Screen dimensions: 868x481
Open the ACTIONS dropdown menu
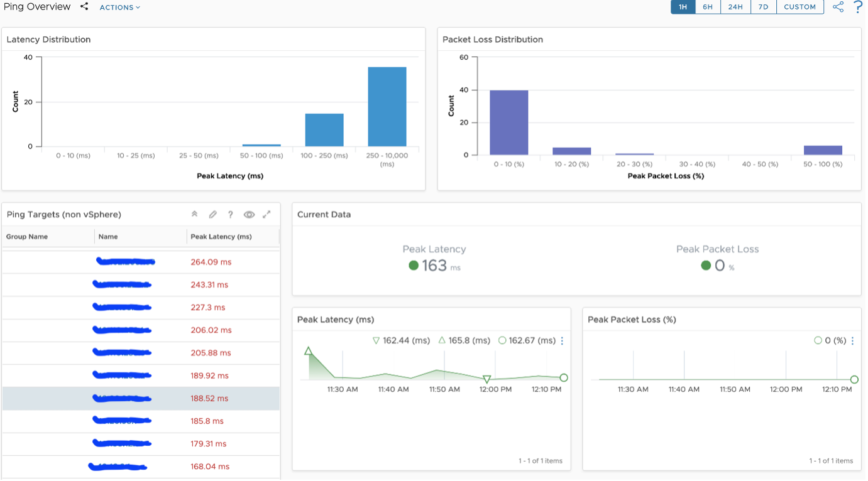[120, 8]
